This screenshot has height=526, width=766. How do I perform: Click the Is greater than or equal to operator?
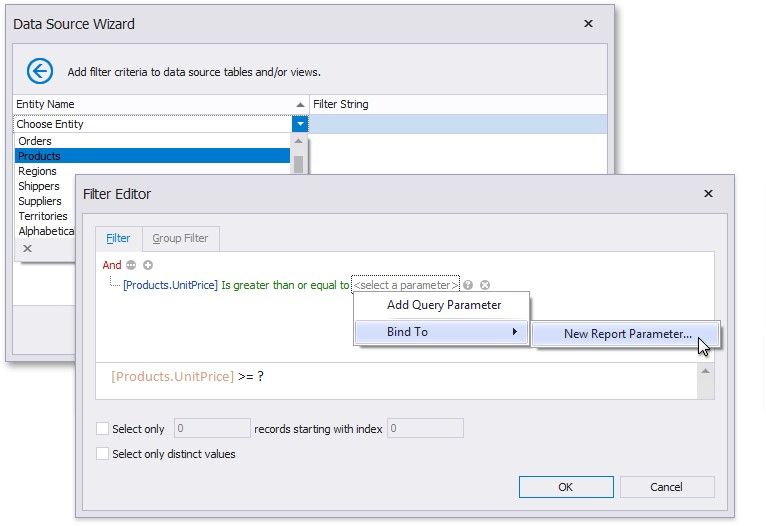tap(285, 285)
